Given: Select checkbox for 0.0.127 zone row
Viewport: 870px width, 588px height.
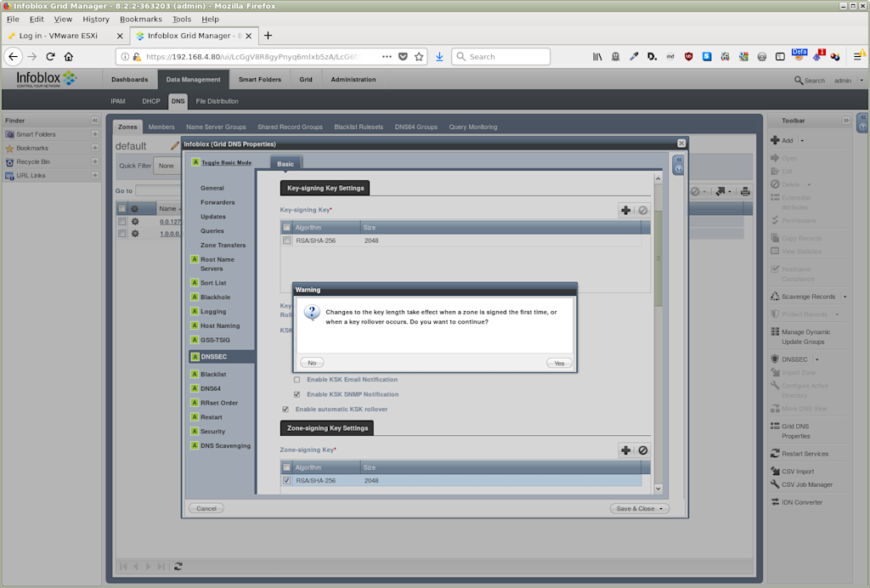Looking at the screenshot, I should pyautogui.click(x=122, y=221).
